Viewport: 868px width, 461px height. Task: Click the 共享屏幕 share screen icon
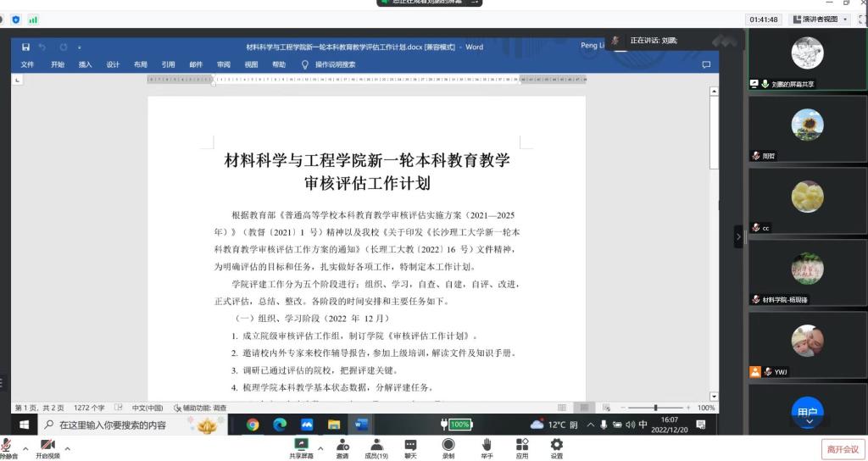(301, 445)
